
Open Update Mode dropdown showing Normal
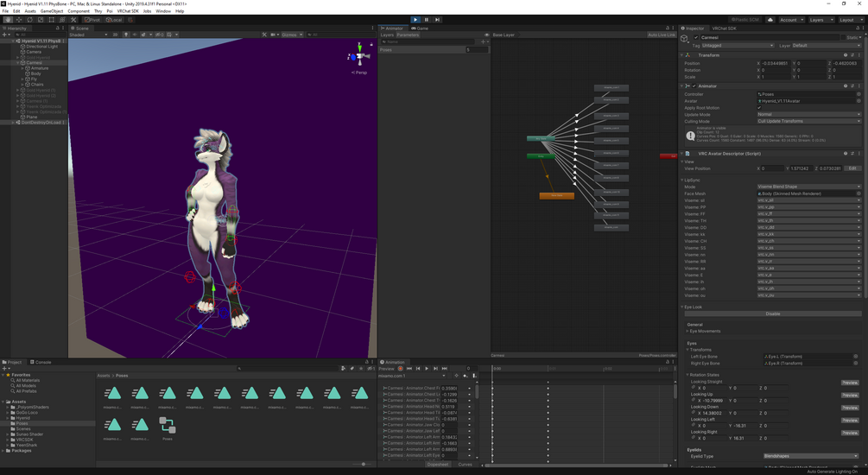[808, 115]
